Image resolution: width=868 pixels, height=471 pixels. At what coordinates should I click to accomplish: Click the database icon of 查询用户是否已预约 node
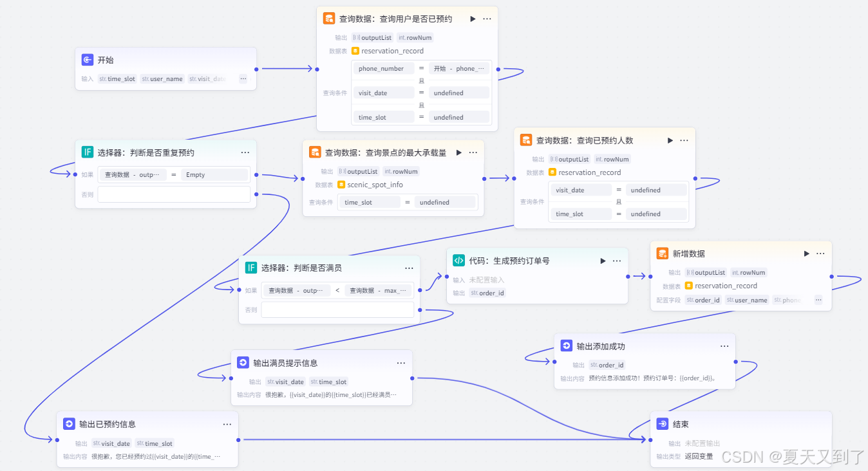point(329,19)
